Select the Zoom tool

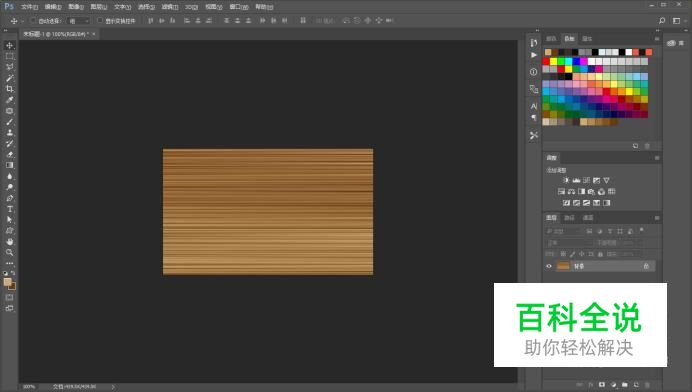click(9, 253)
